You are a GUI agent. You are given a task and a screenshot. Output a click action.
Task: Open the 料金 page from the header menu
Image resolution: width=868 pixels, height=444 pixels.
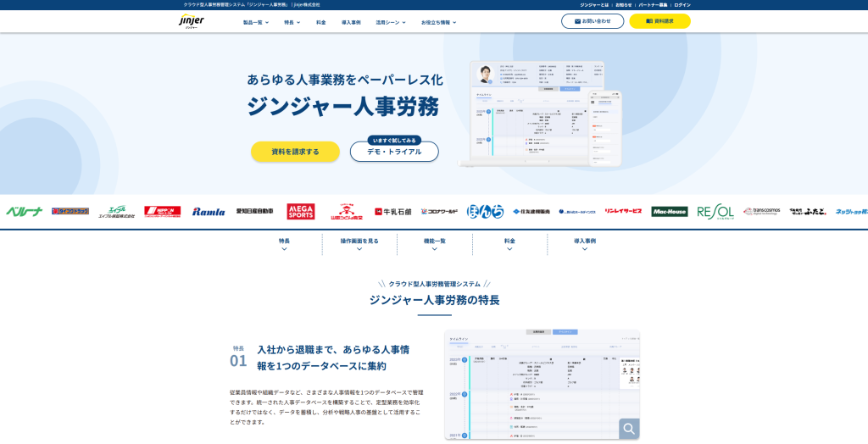(x=320, y=22)
